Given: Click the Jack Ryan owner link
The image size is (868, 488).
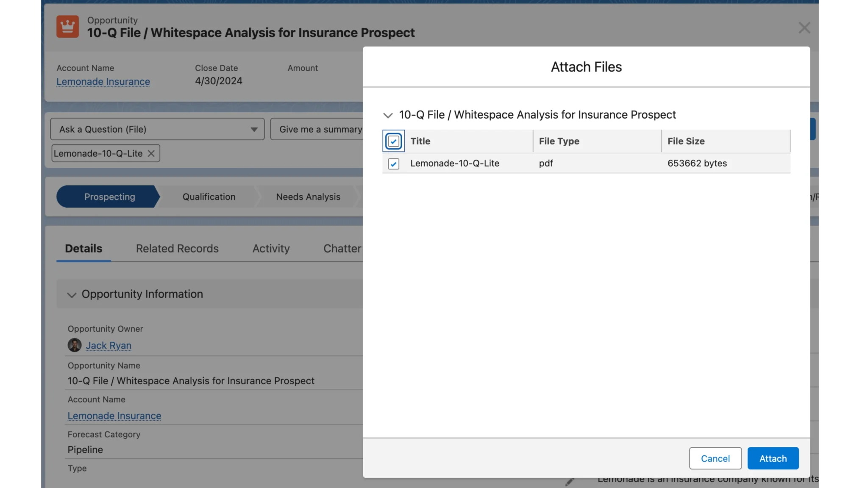Looking at the screenshot, I should 108,345.
